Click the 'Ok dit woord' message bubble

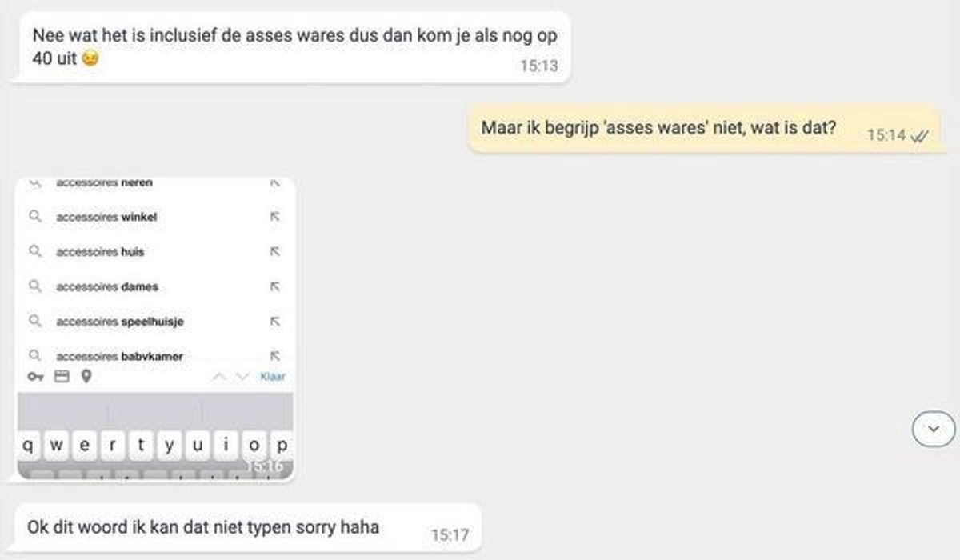248,528
